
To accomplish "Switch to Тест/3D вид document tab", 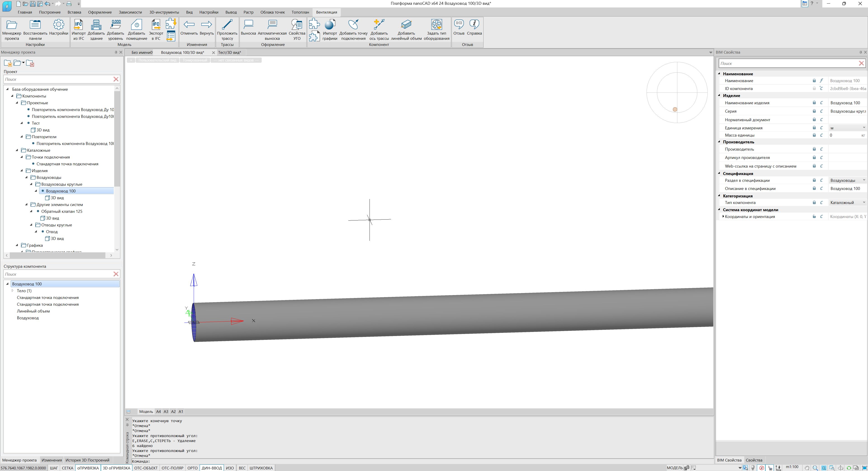I will point(230,52).
